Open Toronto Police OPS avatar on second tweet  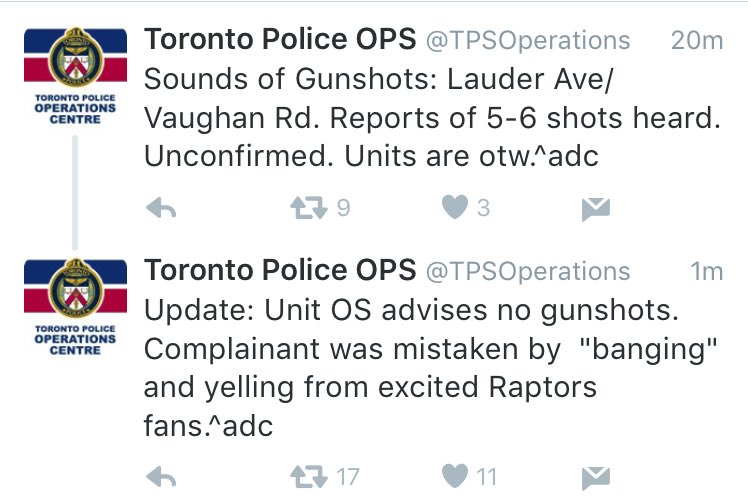pyautogui.click(x=75, y=307)
